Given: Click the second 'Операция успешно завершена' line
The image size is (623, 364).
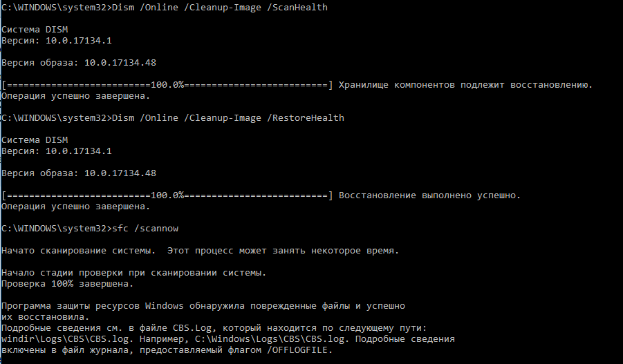Looking at the screenshot, I should coord(76,207).
